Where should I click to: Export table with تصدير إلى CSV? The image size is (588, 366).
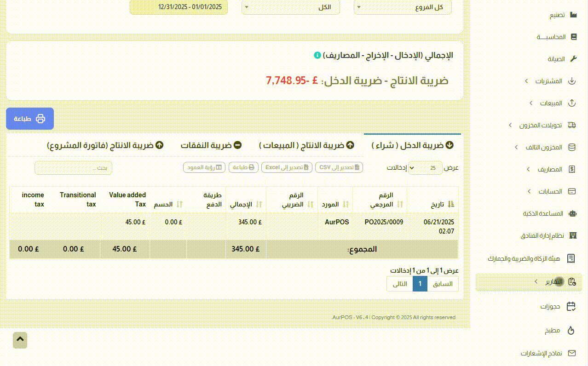(x=339, y=167)
